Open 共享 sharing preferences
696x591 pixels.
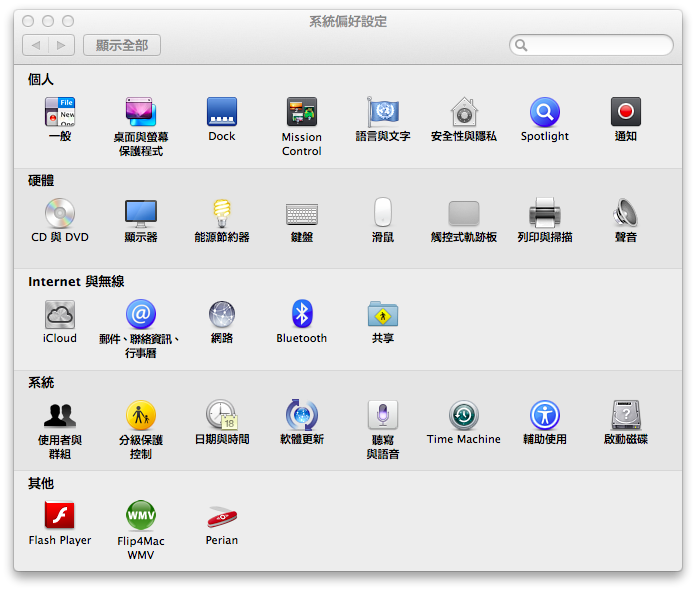[383, 314]
